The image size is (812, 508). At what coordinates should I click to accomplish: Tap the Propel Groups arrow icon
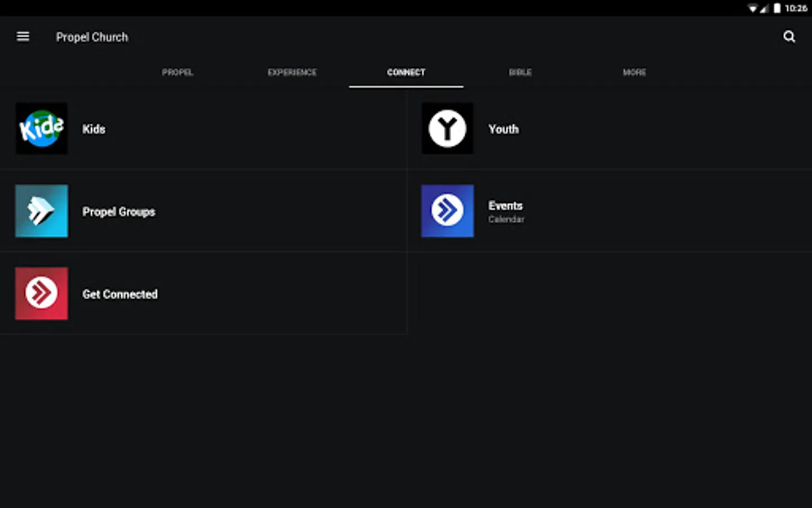[42, 211]
